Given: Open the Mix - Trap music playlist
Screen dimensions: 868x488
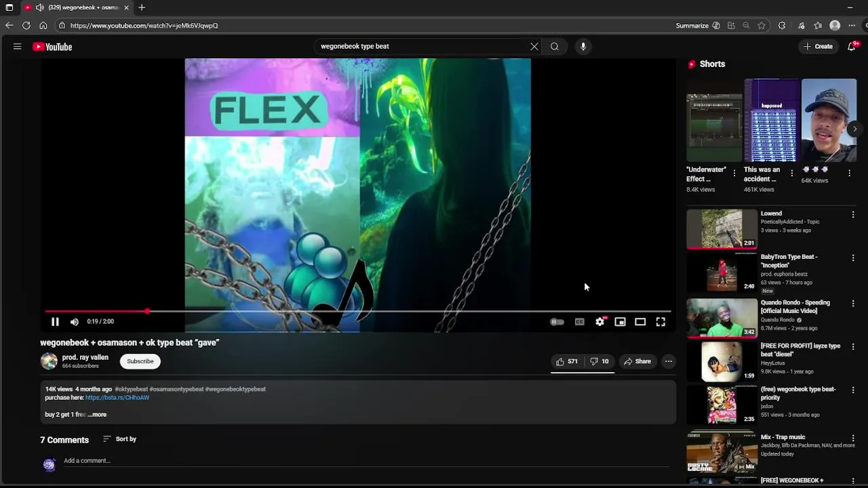Looking at the screenshot, I should [722, 452].
